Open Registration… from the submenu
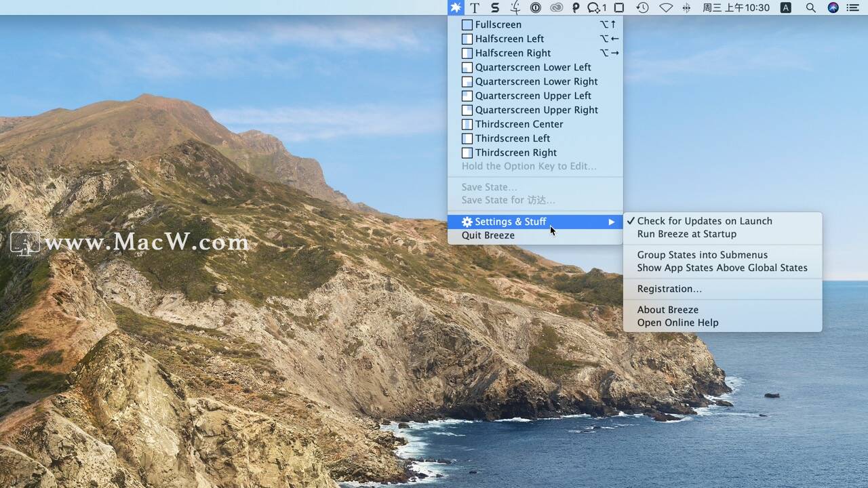Image resolution: width=868 pixels, height=488 pixels. coord(722,289)
